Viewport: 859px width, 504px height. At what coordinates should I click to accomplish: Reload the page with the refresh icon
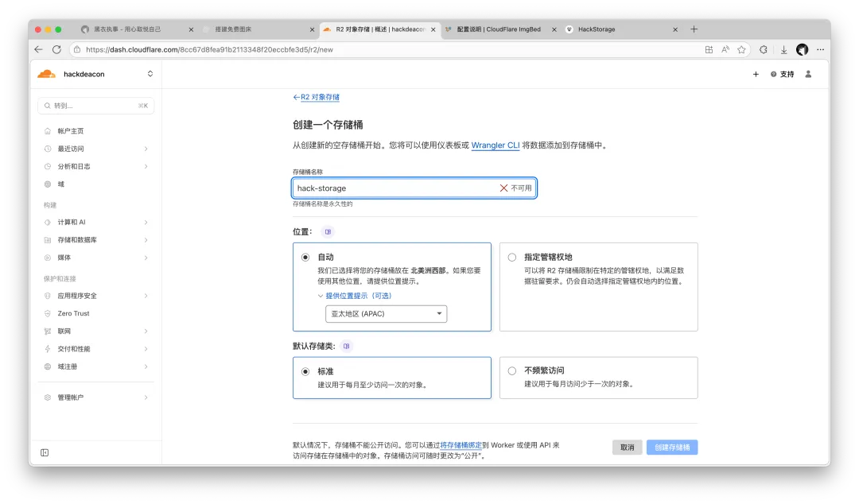point(56,49)
